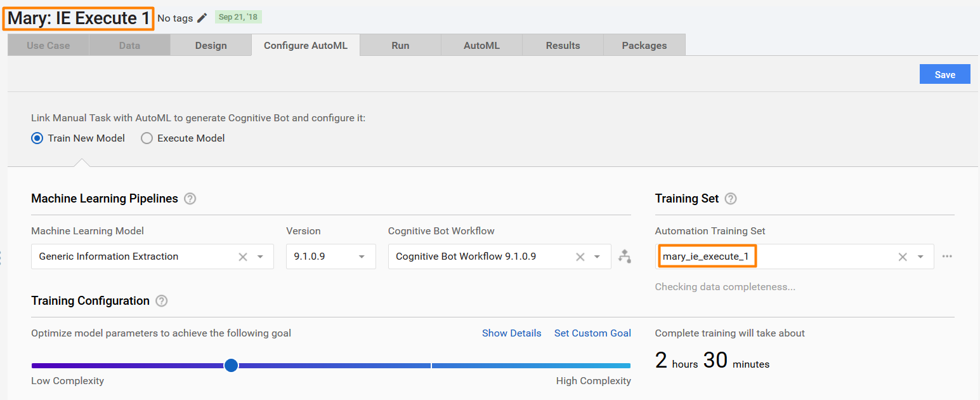Click the pencil icon to edit tags

coord(202,18)
